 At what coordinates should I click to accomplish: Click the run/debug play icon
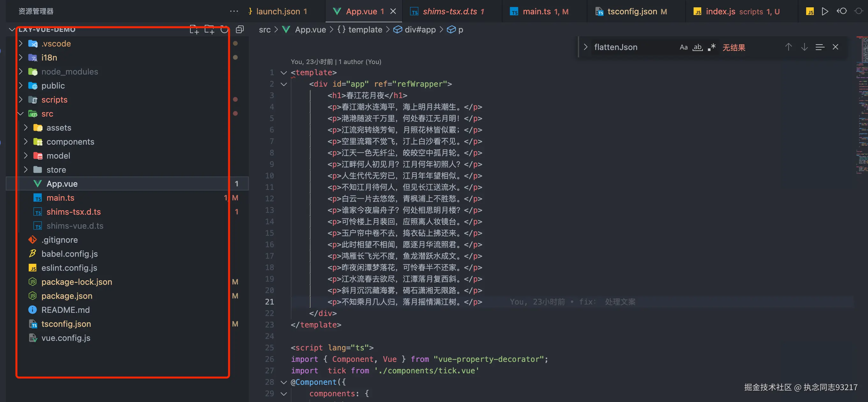pos(825,11)
